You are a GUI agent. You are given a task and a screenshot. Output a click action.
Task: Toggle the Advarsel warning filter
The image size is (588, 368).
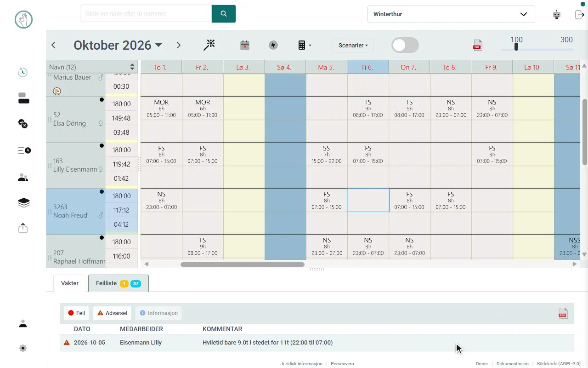click(x=112, y=313)
